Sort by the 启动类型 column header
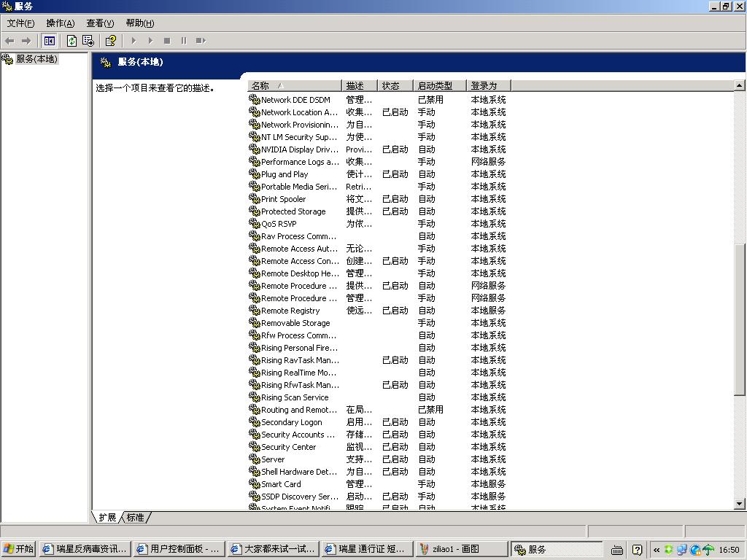This screenshot has height=560, width=747. click(440, 86)
